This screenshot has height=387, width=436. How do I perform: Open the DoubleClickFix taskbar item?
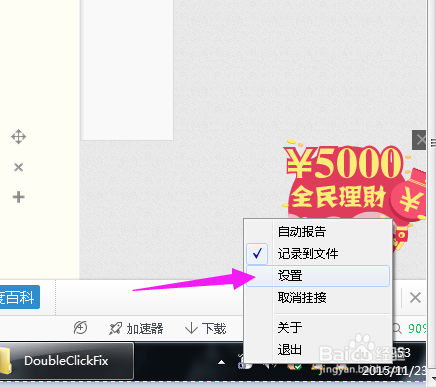(66, 361)
